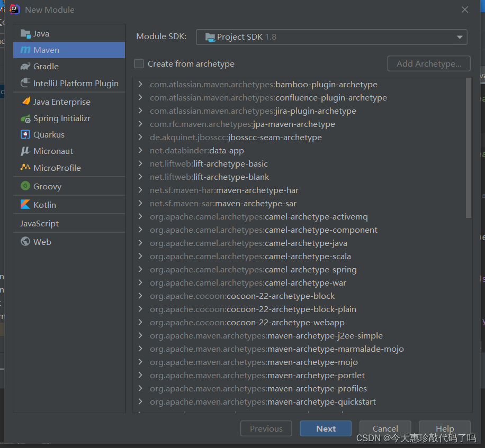Expand confluence-plugin-archetype node
The image size is (485, 448).
[x=140, y=97]
